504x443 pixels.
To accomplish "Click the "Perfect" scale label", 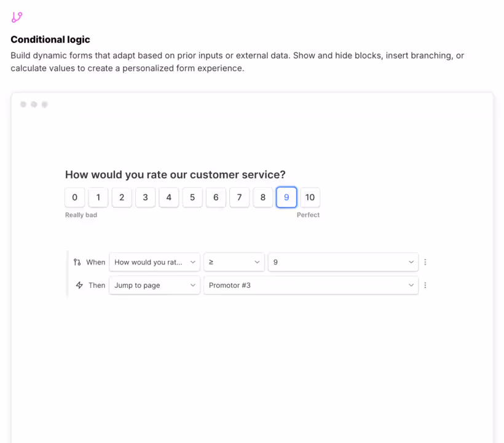I will 309,215.
